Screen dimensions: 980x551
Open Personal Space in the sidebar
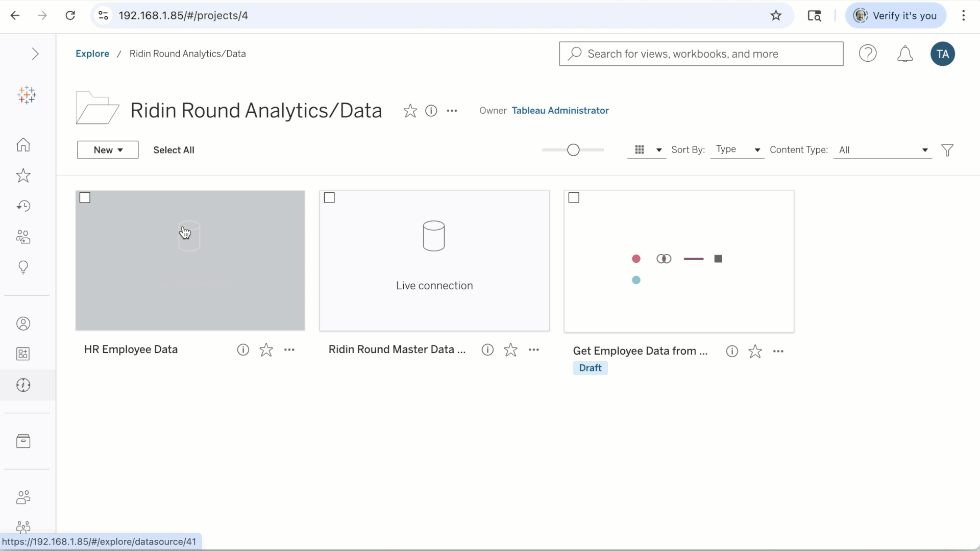click(23, 323)
